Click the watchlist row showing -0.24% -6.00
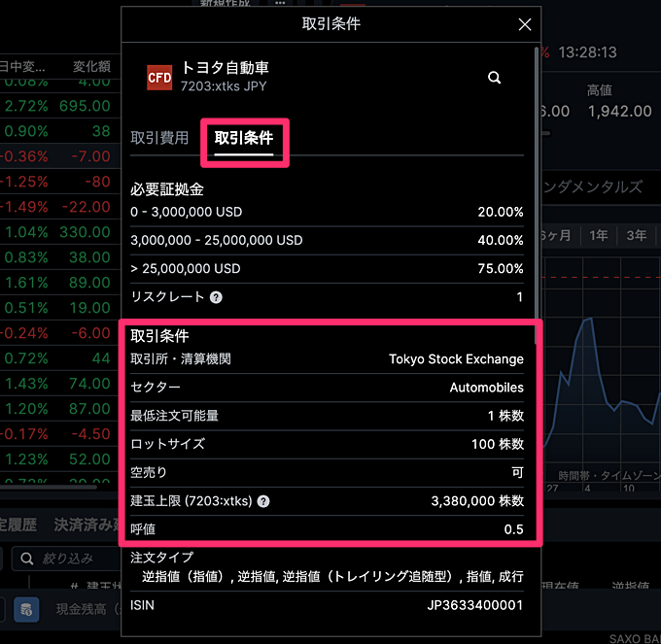 tap(60, 333)
